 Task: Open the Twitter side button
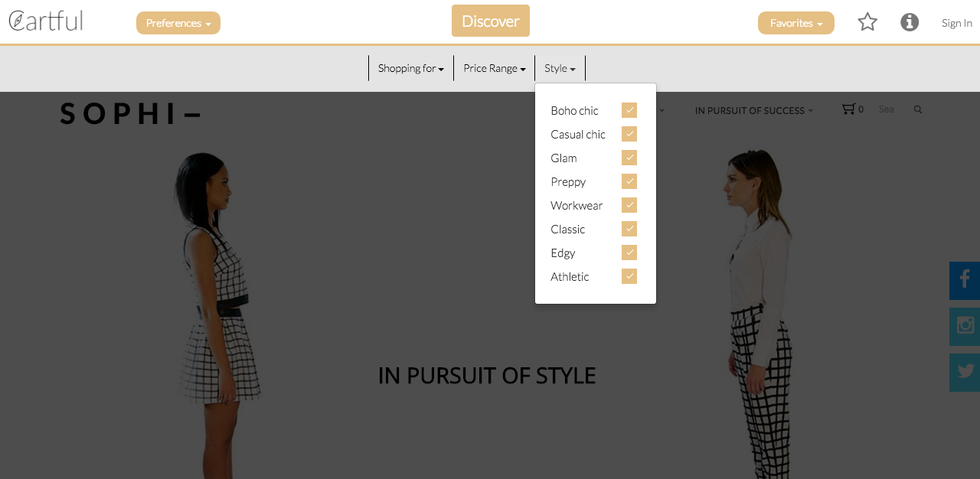pyautogui.click(x=965, y=373)
